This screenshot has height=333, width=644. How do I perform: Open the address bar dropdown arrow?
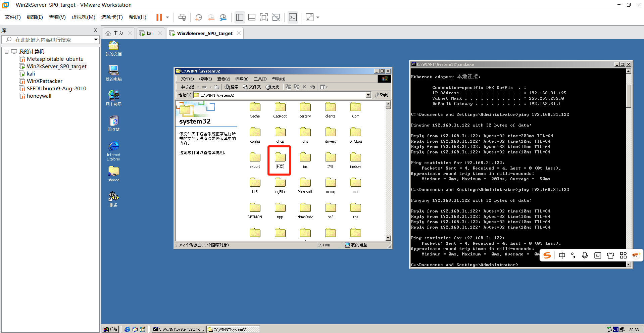click(x=368, y=95)
